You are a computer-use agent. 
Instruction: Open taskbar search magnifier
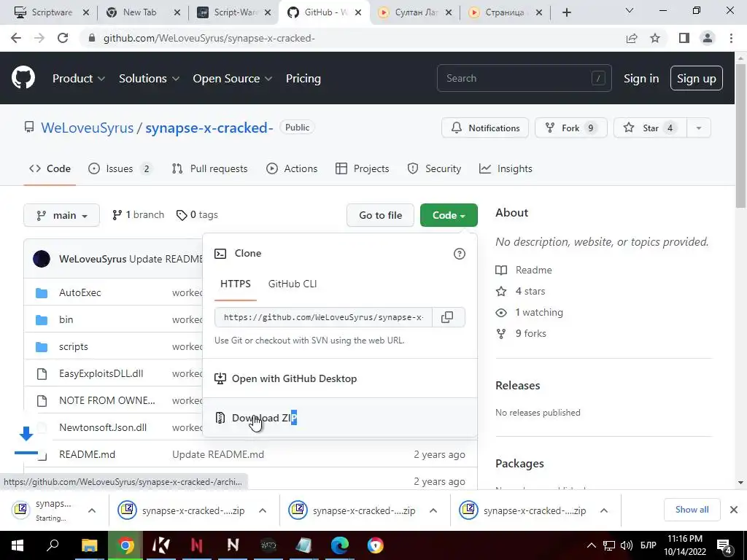tap(53, 545)
